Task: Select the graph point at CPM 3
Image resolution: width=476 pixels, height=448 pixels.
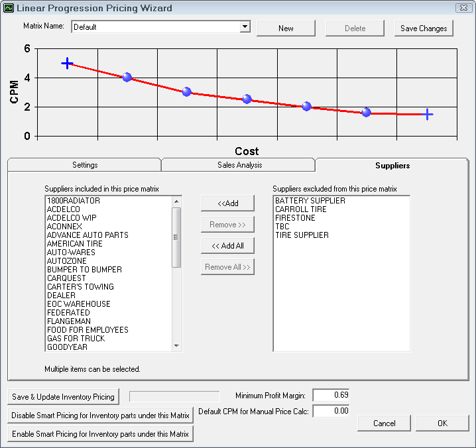Action: (x=186, y=92)
